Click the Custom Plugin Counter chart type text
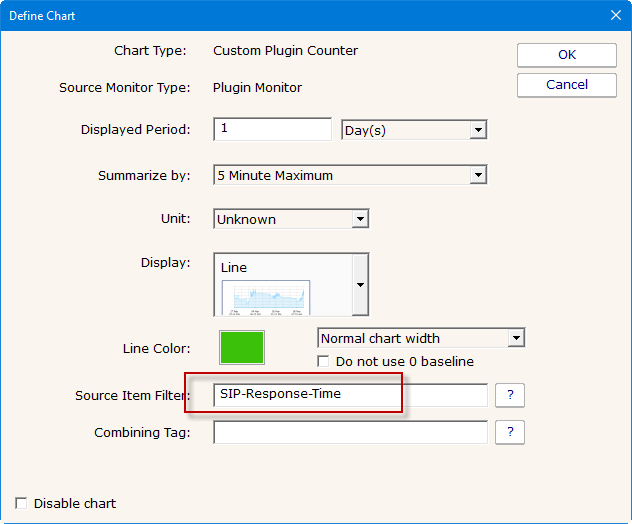 pyautogui.click(x=285, y=50)
